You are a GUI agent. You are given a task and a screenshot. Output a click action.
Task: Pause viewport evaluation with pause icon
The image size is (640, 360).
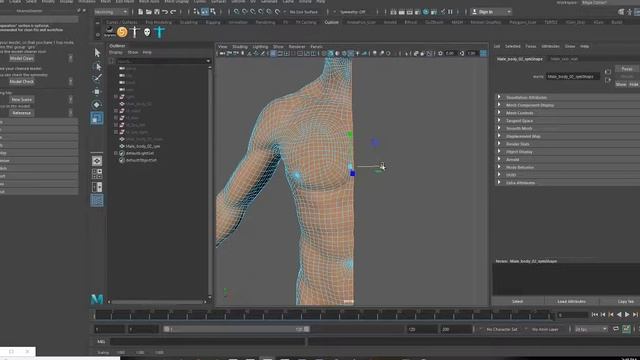click(450, 12)
